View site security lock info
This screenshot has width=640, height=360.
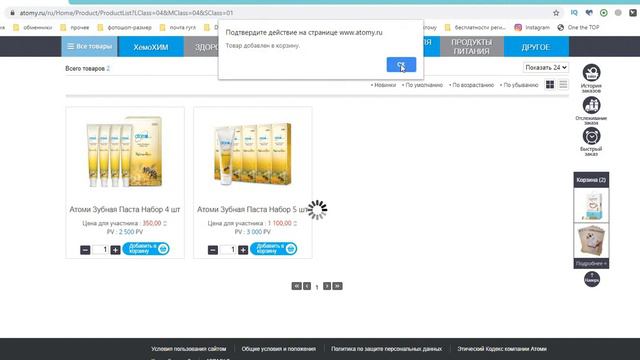click(x=12, y=13)
